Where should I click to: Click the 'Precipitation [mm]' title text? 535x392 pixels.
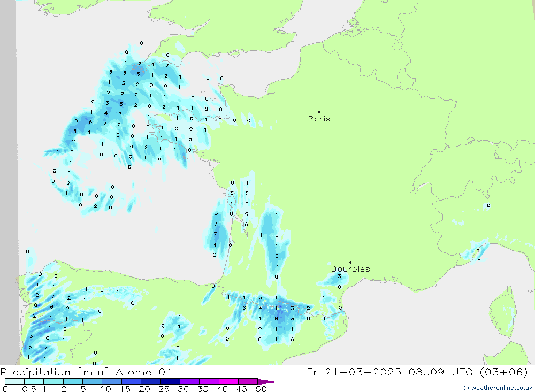click(x=55, y=372)
